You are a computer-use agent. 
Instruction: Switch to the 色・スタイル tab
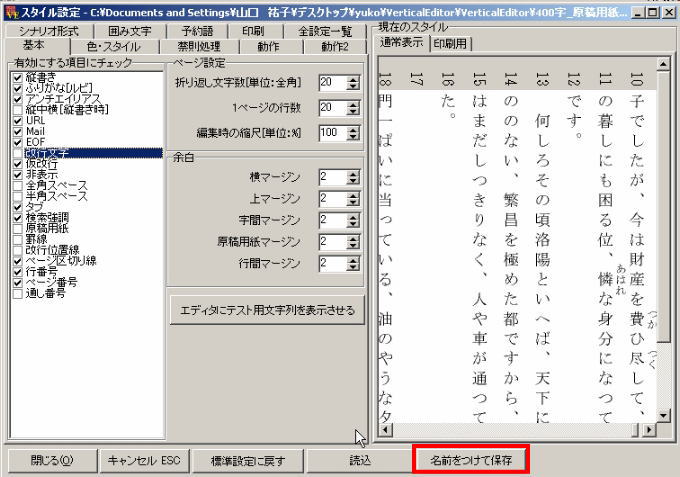115,46
